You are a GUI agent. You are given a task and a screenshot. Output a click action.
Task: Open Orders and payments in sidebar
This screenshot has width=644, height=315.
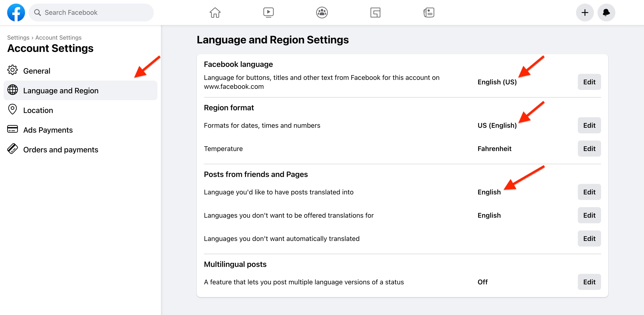(x=61, y=150)
